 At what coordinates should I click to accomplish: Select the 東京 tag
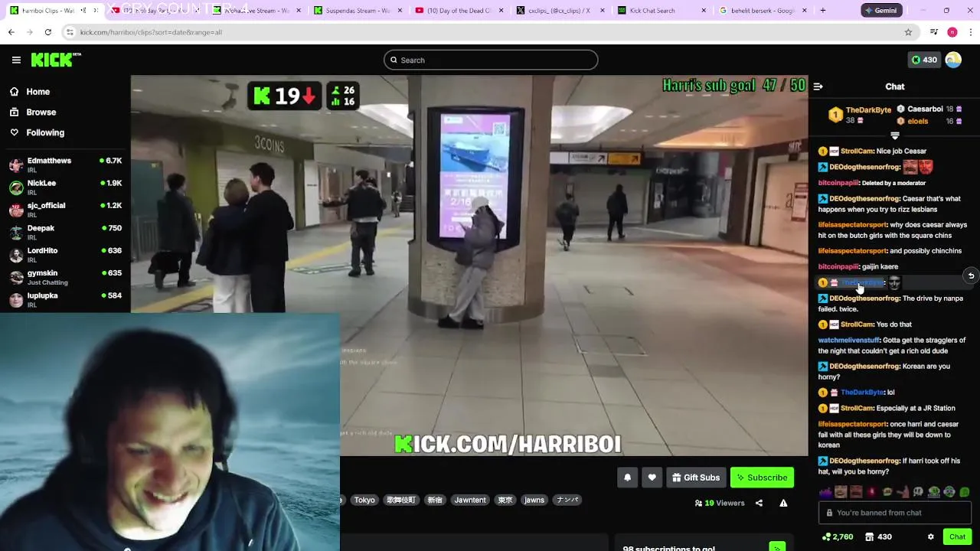pos(505,500)
